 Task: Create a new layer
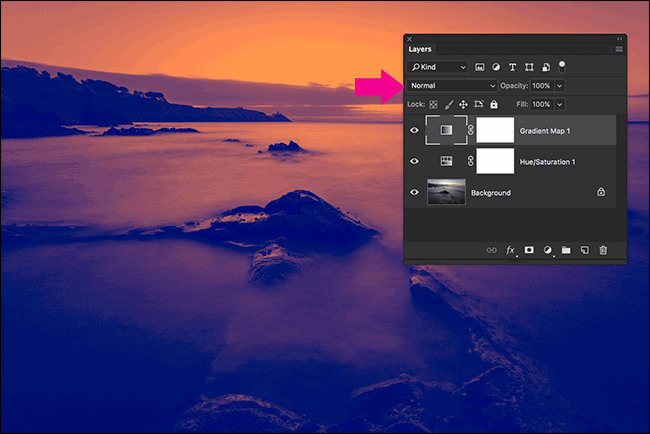point(585,250)
